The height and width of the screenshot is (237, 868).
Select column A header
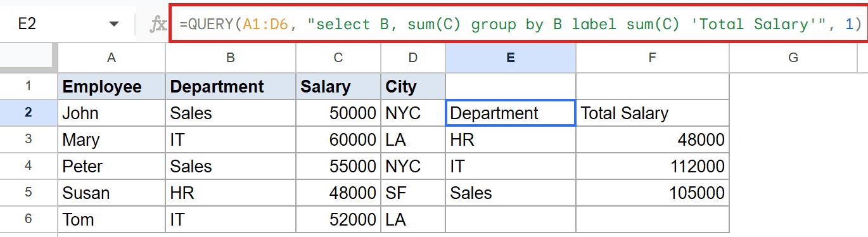112,58
